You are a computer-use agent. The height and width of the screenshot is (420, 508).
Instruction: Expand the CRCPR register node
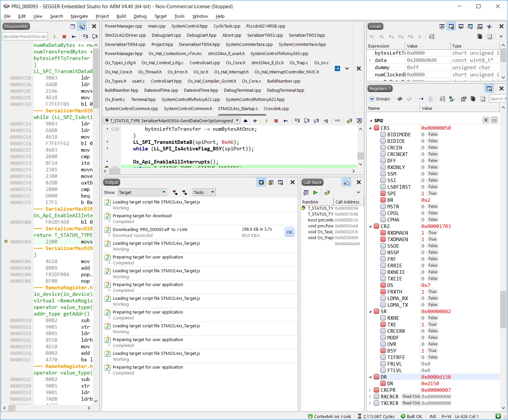(x=370, y=390)
